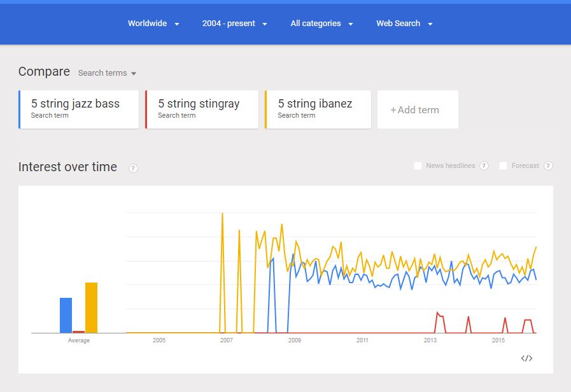Enable the Forecast checkbox

click(x=504, y=166)
